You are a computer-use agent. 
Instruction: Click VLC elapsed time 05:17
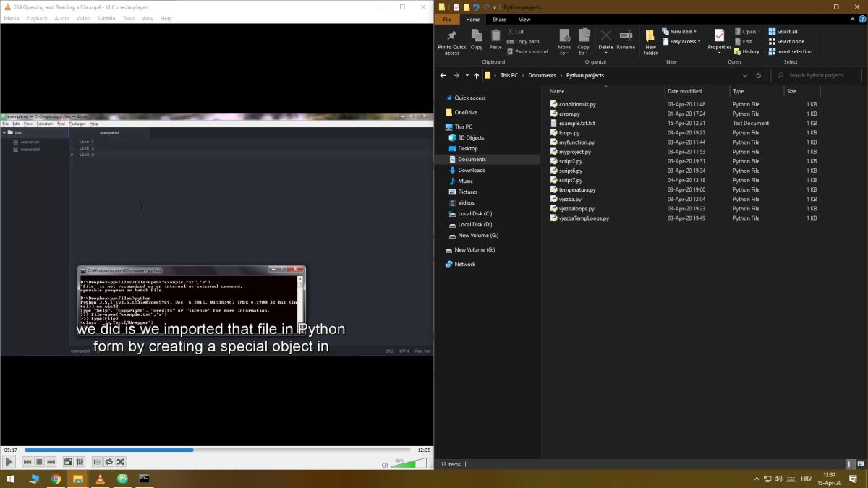[10, 450]
